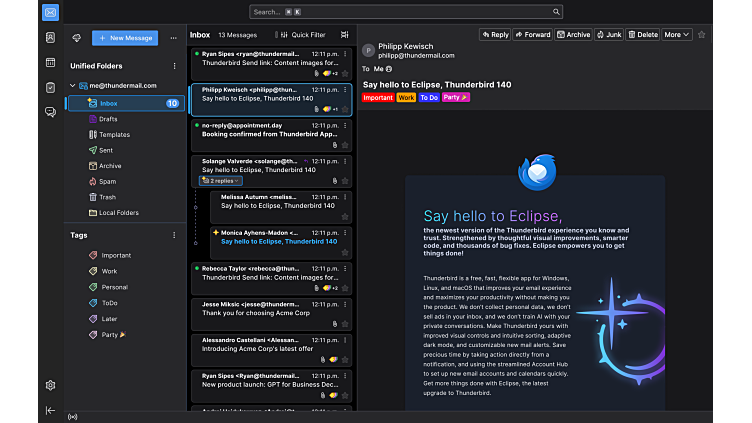Open the Tags section options menu
Viewport: 752px width, 423px height.
[x=175, y=235]
